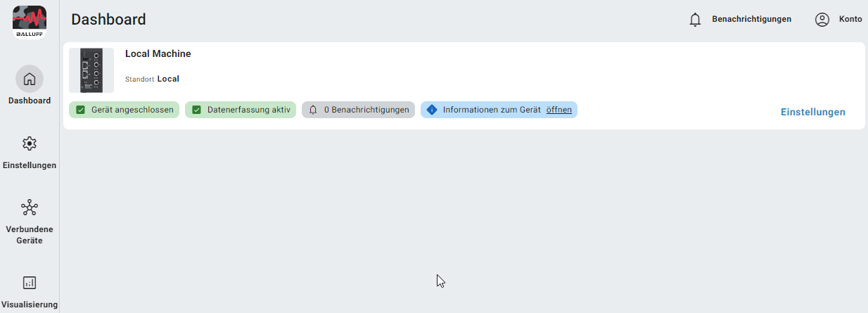The width and height of the screenshot is (868, 313).
Task: Select Verbundene Geräte label in sidebar
Action: pos(30,235)
